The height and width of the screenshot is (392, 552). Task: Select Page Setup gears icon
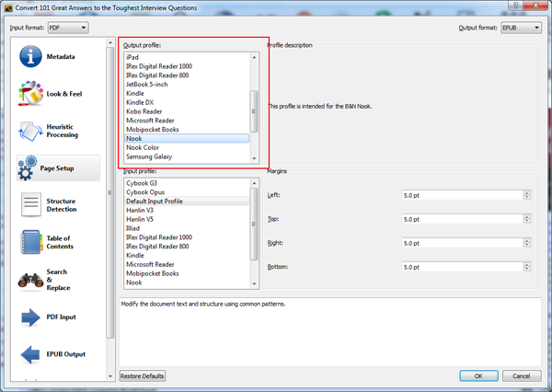click(x=28, y=168)
